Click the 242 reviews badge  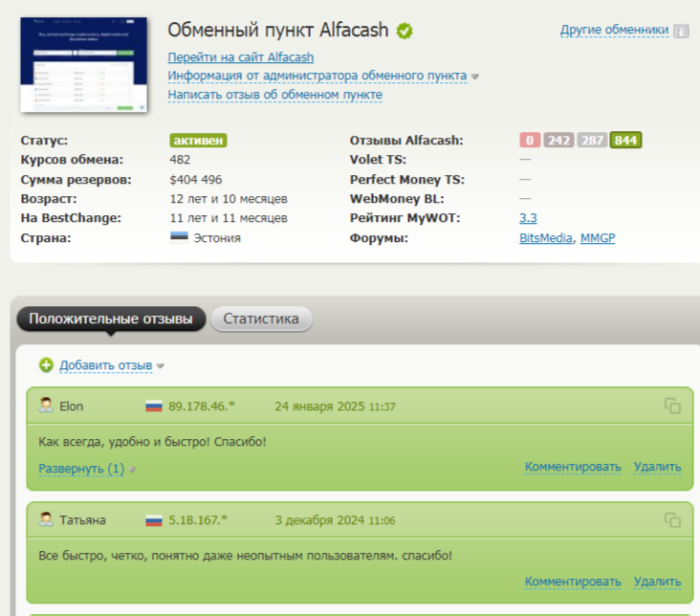point(558,141)
